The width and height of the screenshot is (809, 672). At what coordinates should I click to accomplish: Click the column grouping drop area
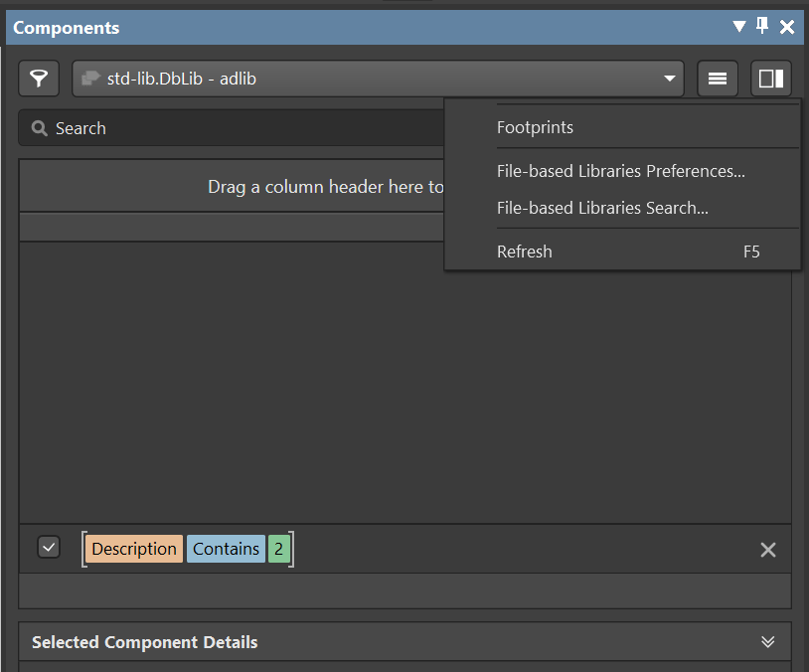[x=232, y=186]
